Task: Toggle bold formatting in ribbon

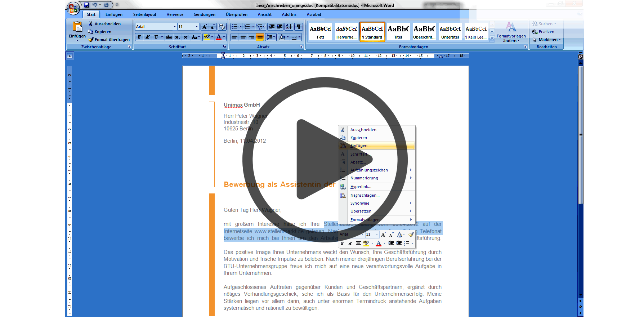Action: tap(139, 37)
